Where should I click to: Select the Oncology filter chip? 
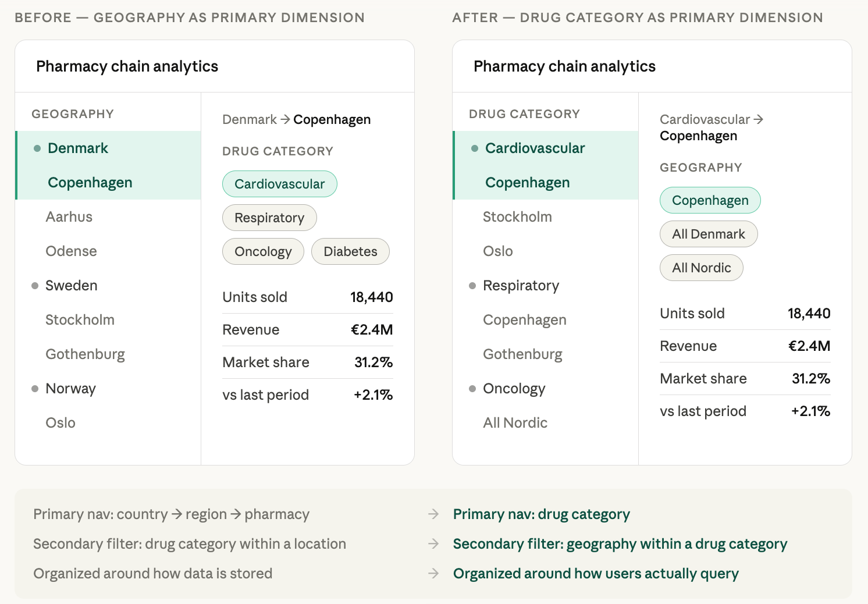[x=263, y=251]
